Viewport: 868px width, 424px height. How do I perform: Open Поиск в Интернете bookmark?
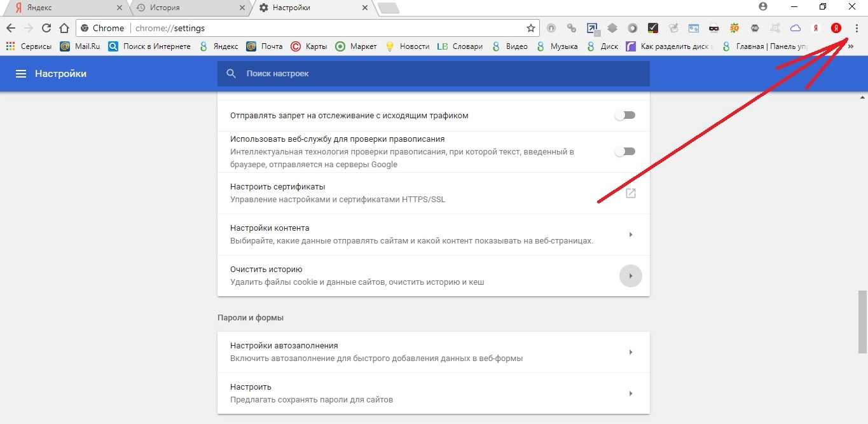click(149, 46)
